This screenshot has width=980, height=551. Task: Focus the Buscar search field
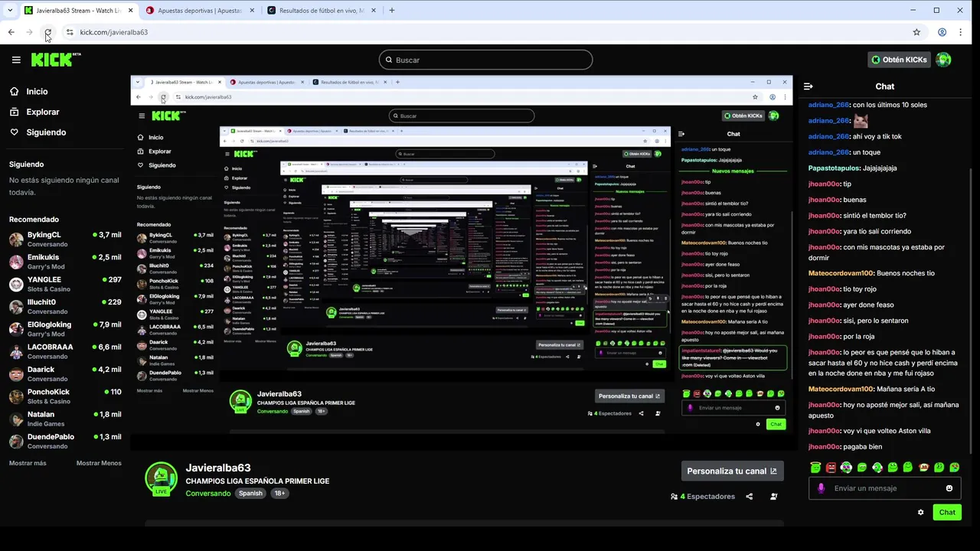point(485,60)
